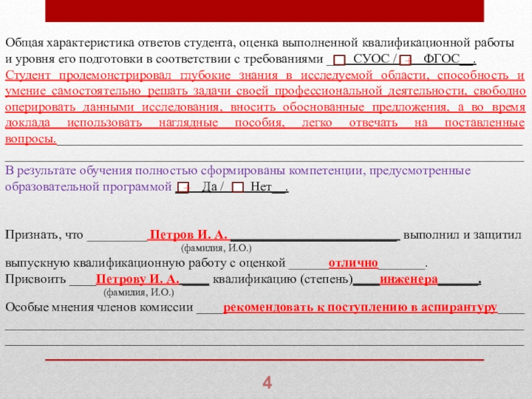
Task: Toggle the Да checkbox
Action: [184, 188]
